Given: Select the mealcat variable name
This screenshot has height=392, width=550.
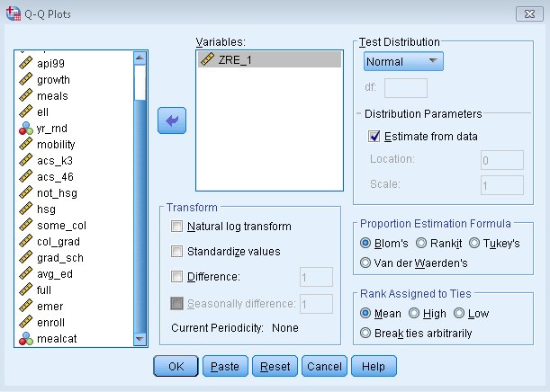Looking at the screenshot, I should [57, 339].
